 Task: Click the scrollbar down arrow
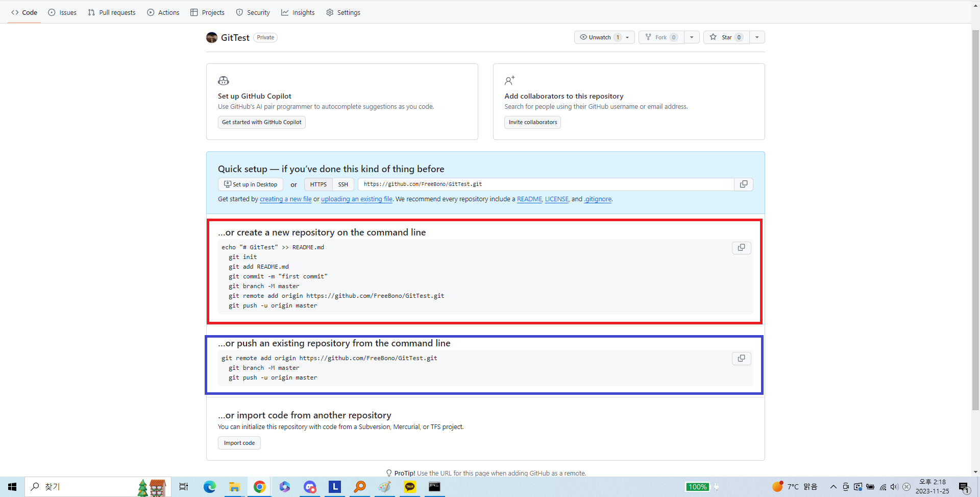975,472
